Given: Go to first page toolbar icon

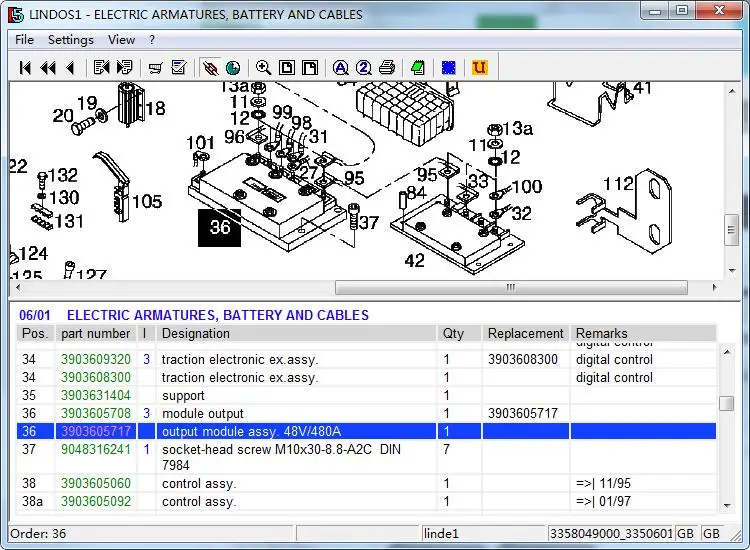Looking at the screenshot, I should 26,67.
